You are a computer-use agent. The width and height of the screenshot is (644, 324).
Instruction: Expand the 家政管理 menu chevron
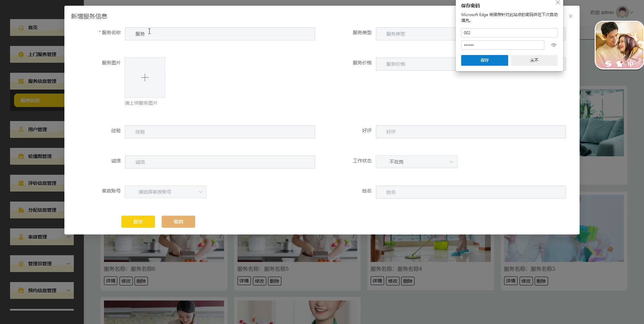(68, 237)
